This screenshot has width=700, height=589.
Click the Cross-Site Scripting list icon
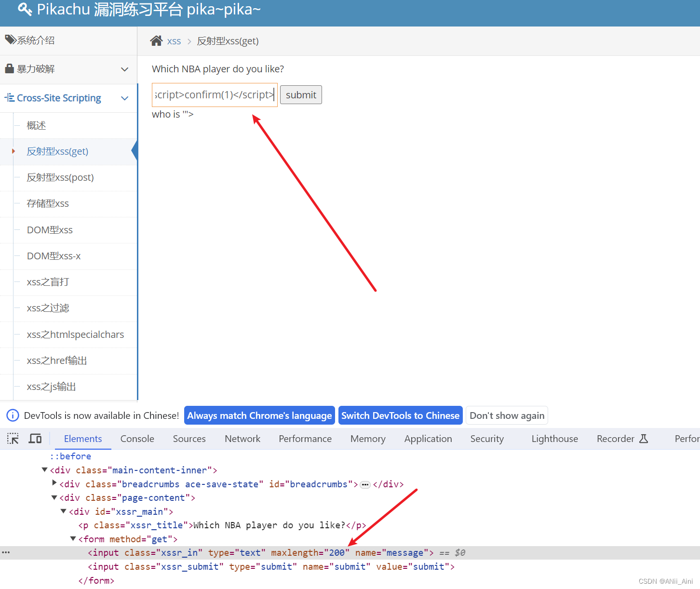point(10,98)
